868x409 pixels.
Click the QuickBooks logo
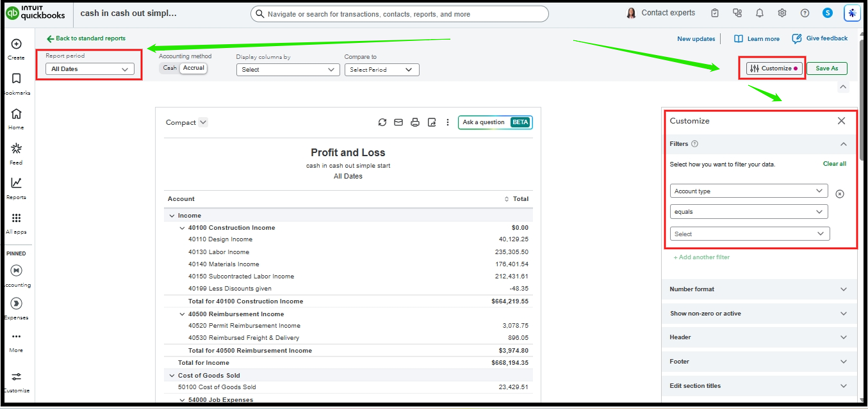pyautogui.click(x=35, y=13)
